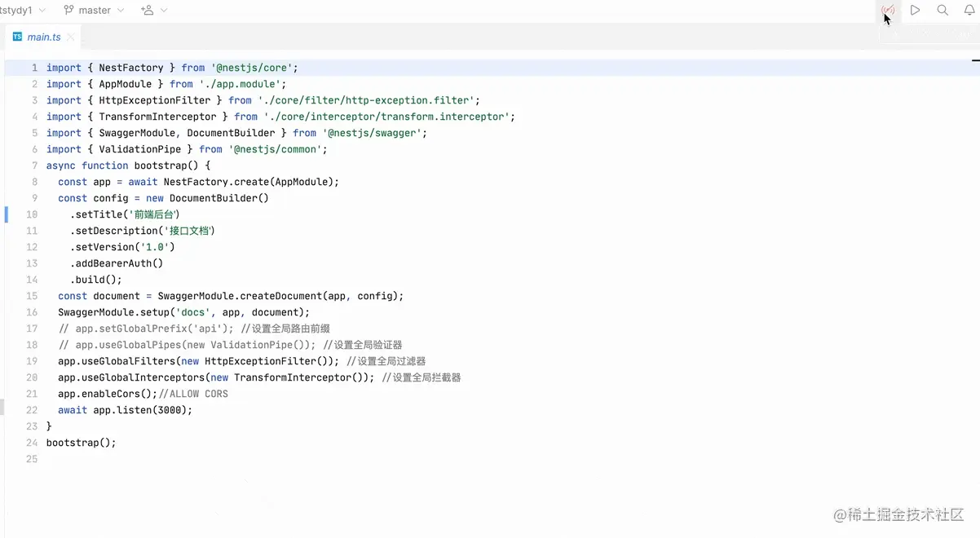Click 'app.enableCors();' on line 21
Screen dimensions: 980x538
(108, 394)
